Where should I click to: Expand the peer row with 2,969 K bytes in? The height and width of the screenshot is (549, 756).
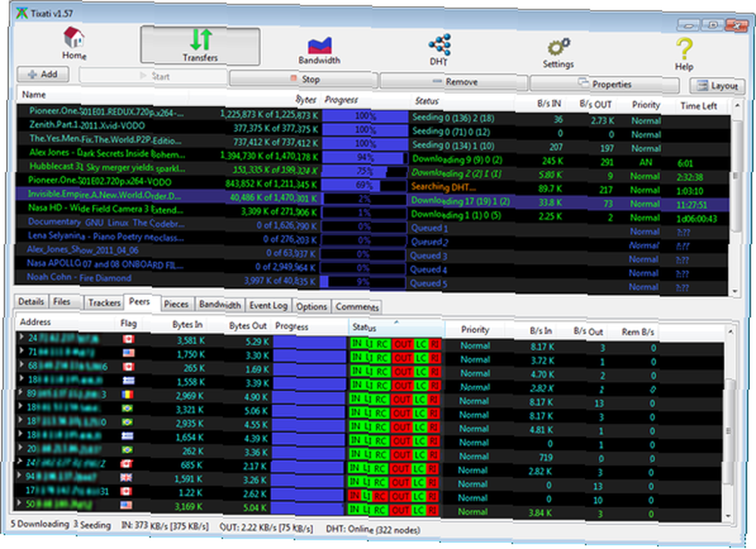[x=21, y=392]
